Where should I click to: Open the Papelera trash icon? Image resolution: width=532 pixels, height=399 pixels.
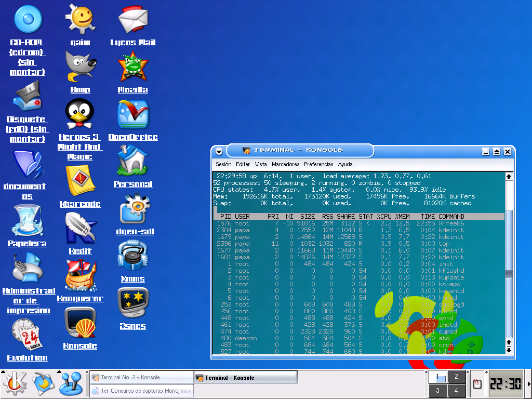27,220
